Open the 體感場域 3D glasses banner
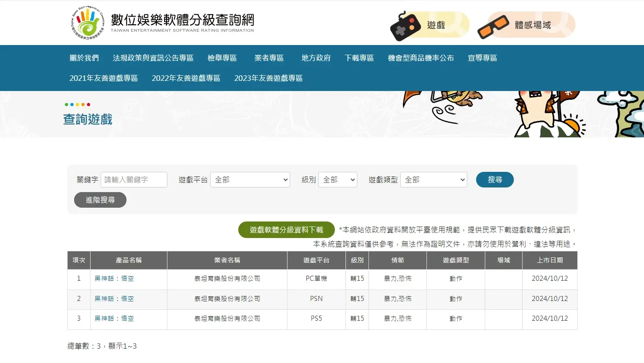 pos(526,25)
